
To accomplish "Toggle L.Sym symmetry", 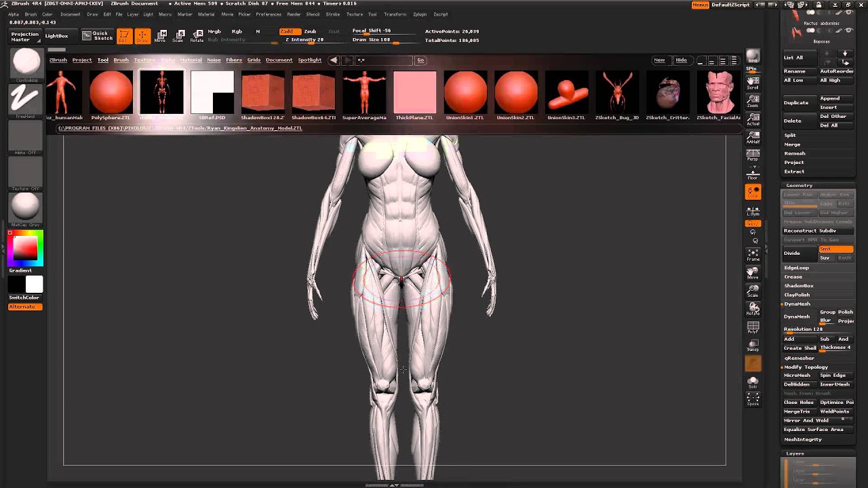I will click(753, 210).
